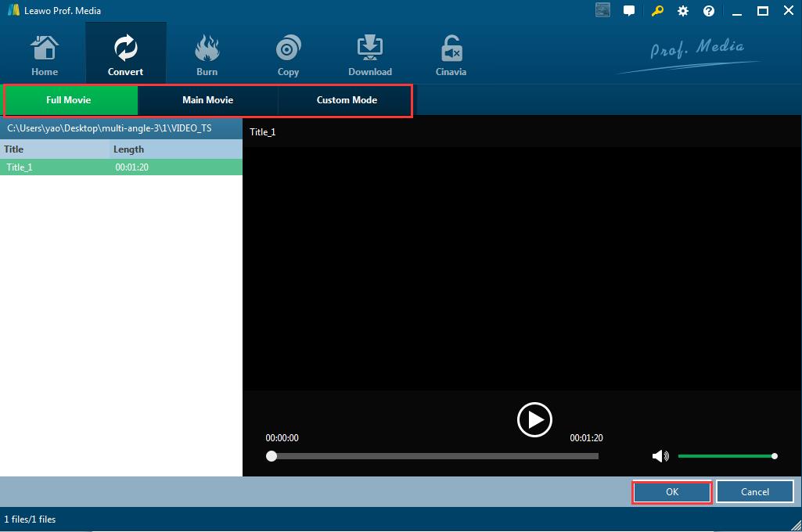Open the Download module
Image resolution: width=802 pixels, height=532 pixels.
coord(369,56)
